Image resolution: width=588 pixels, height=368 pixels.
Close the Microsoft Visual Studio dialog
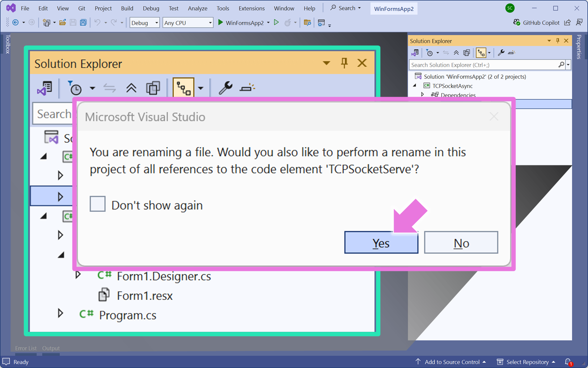494,117
